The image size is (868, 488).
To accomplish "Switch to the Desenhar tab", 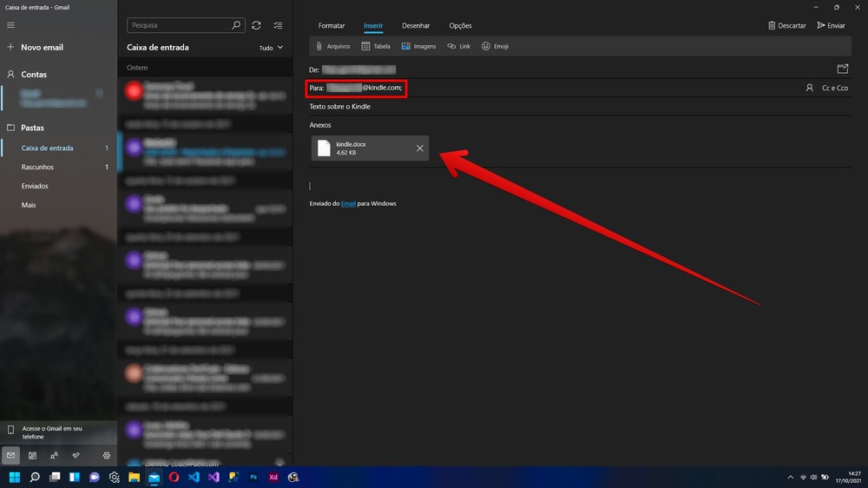I will point(416,26).
